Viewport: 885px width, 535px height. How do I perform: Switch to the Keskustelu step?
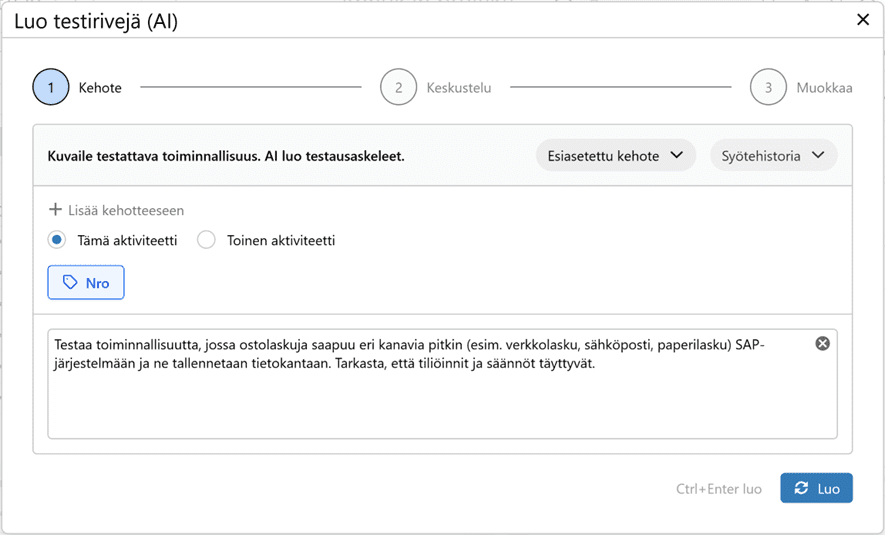[458, 88]
